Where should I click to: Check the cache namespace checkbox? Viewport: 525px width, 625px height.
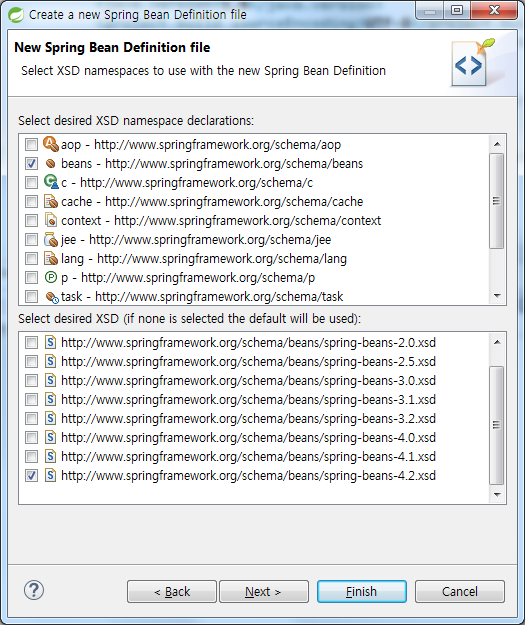[x=31, y=201]
